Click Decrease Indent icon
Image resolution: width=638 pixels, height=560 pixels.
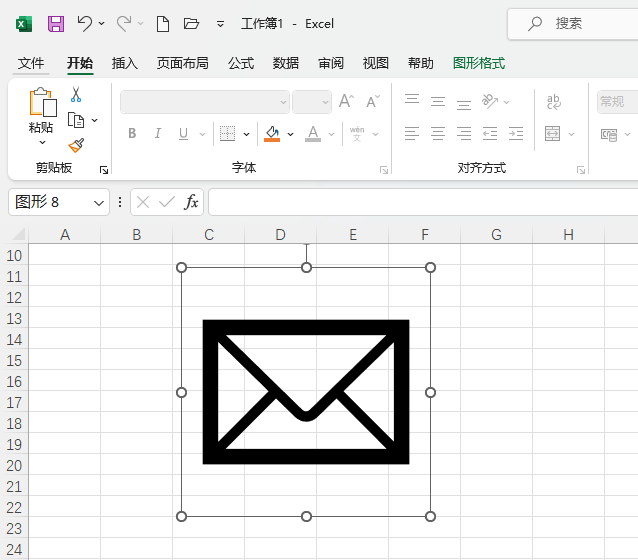[490, 133]
